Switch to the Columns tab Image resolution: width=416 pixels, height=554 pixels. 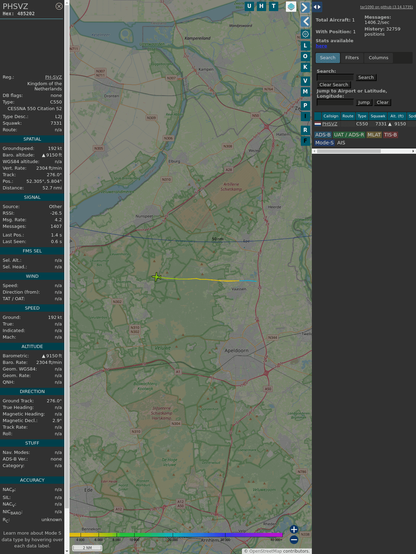pyautogui.click(x=378, y=58)
